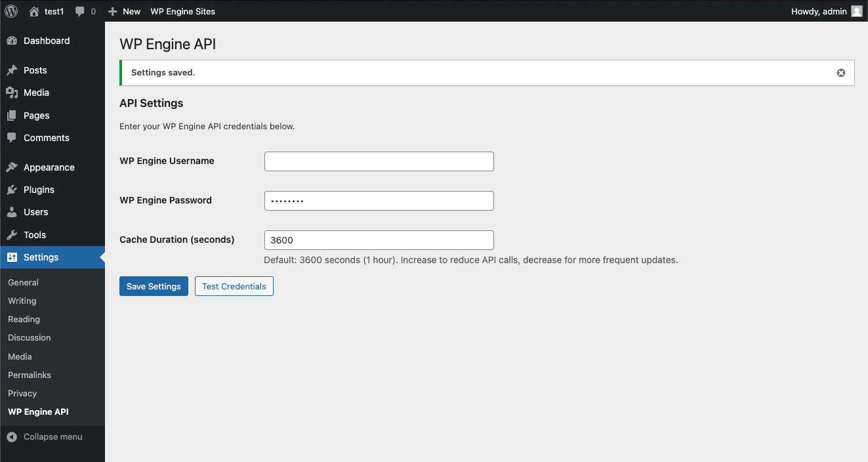Click the Collapse menu arrow icon

[x=12, y=437]
